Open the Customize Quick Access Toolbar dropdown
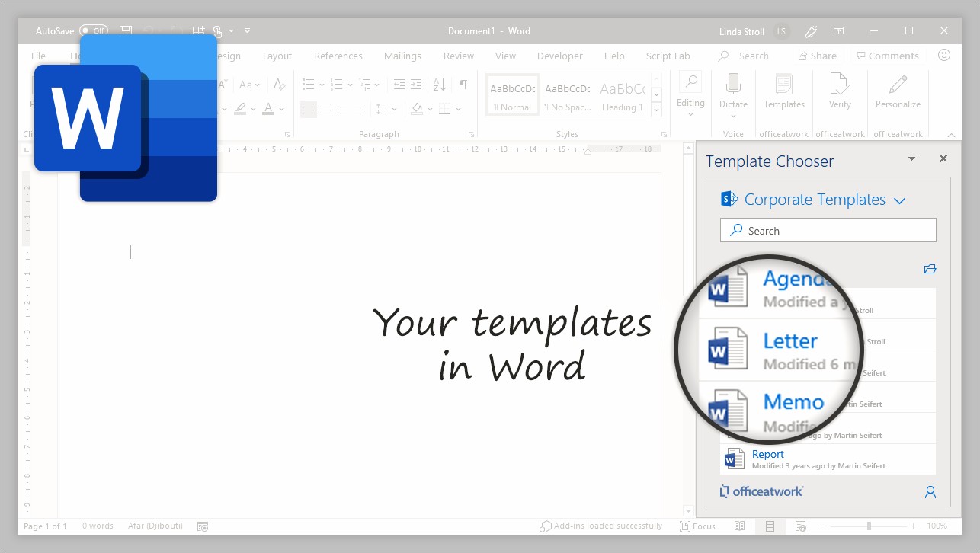 248,31
